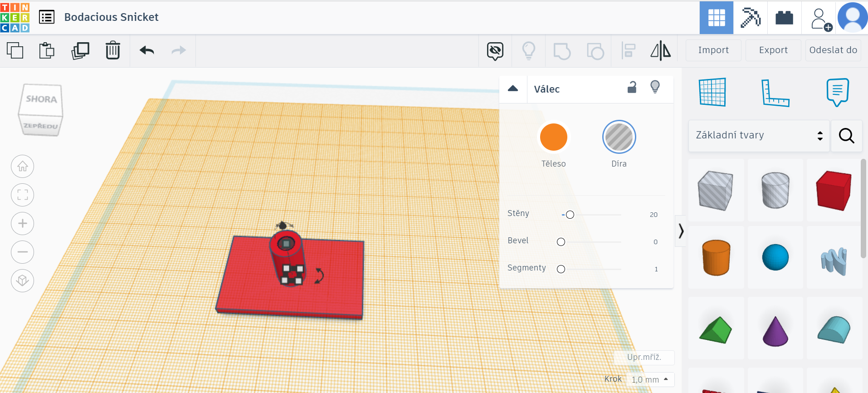Image resolution: width=868 pixels, height=393 pixels.
Task: Click the SHORA face of view cube
Action: pyautogui.click(x=41, y=99)
